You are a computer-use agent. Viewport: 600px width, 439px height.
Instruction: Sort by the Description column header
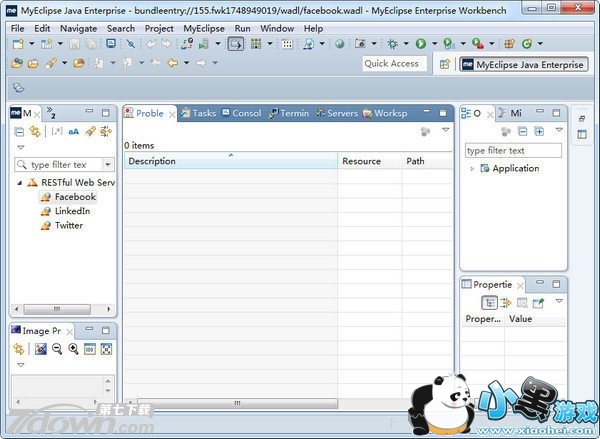(231, 161)
